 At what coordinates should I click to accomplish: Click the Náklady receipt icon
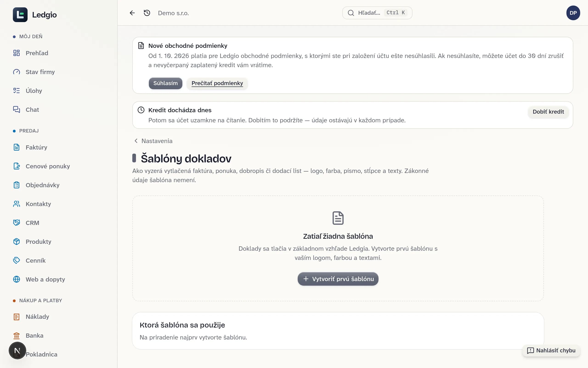pyautogui.click(x=17, y=317)
